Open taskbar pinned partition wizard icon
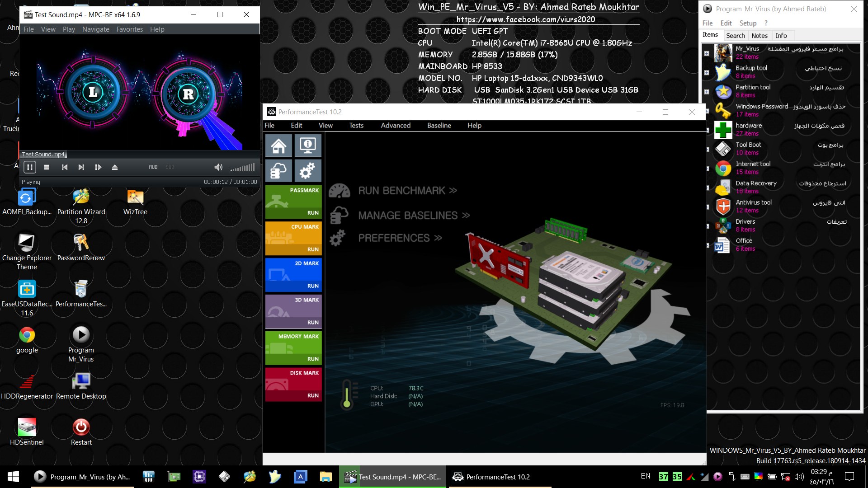868x488 pixels. 250,477
